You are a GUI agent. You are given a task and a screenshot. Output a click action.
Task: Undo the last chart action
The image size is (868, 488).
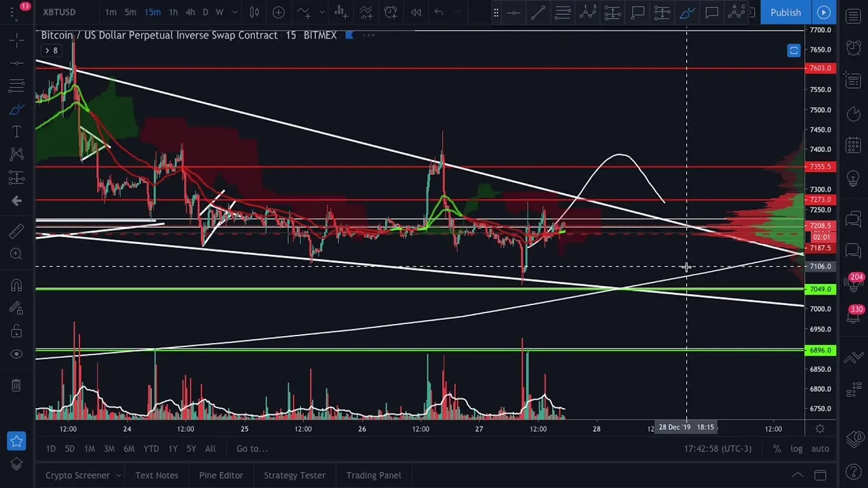point(439,12)
